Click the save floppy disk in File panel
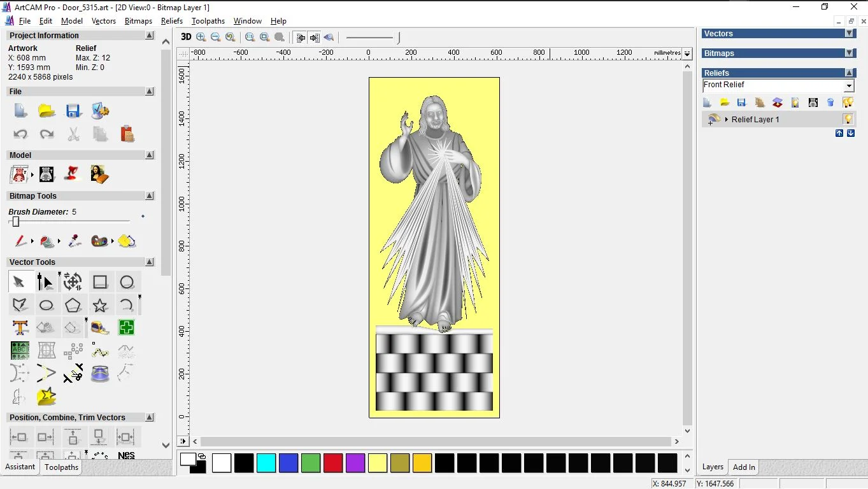The image size is (868, 489). pyautogui.click(x=73, y=111)
